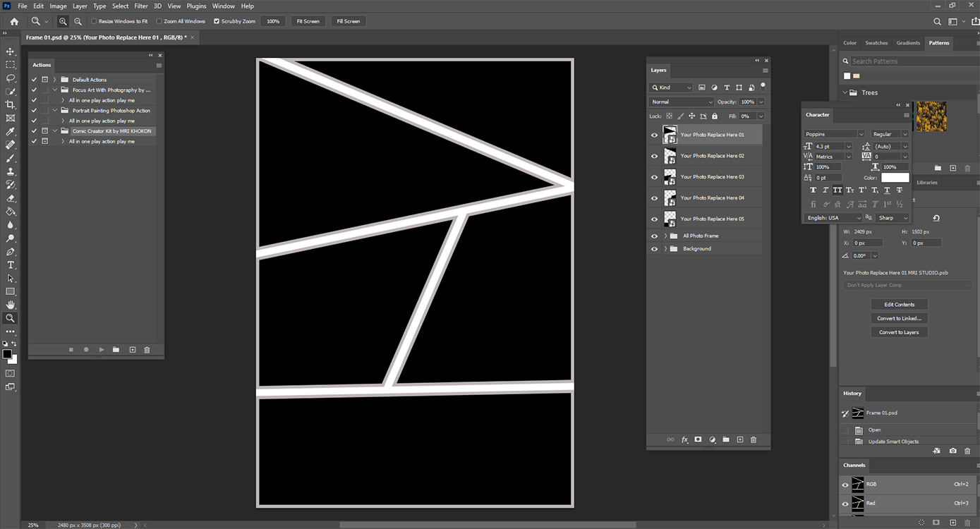The height and width of the screenshot is (529, 980).
Task: Open layer filter Kind dropdown
Action: [671, 87]
